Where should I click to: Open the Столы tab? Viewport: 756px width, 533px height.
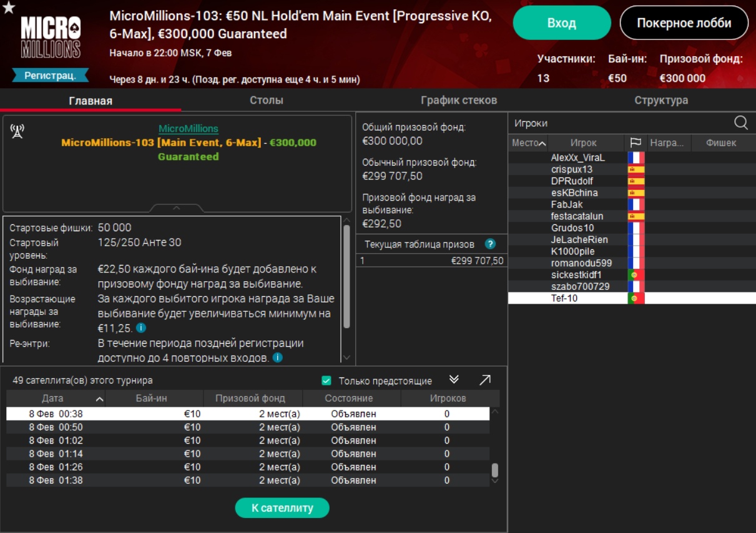(267, 100)
